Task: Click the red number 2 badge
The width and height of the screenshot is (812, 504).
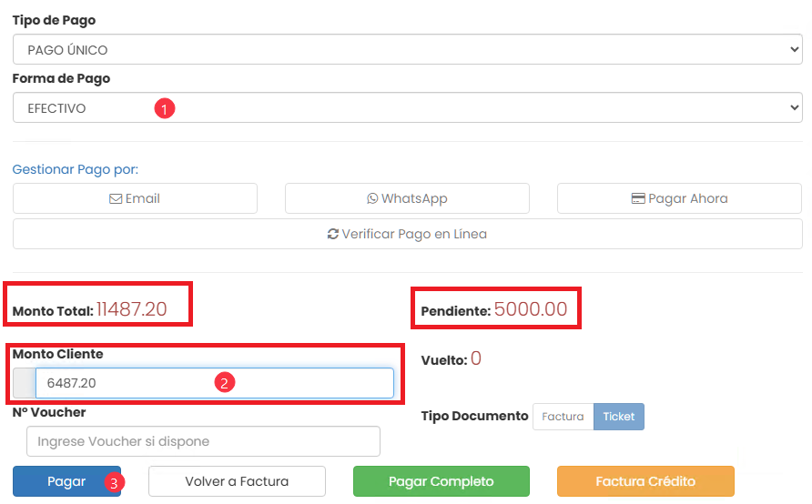Action: click(225, 383)
